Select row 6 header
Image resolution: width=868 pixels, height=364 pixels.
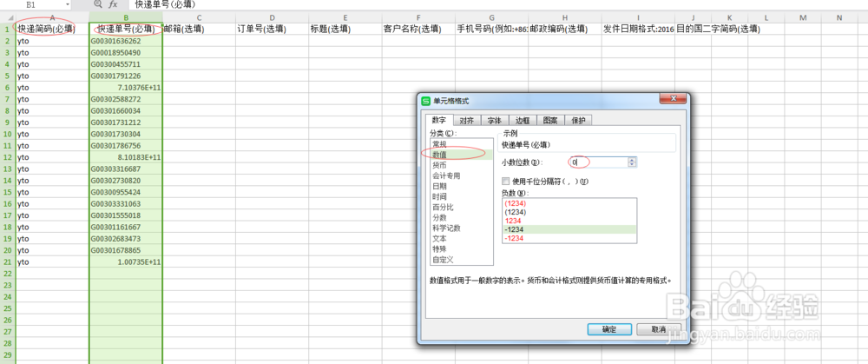(8, 88)
